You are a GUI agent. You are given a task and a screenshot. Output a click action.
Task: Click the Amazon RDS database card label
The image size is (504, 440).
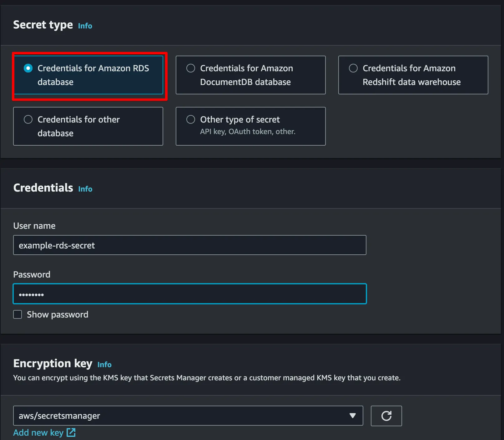(93, 75)
